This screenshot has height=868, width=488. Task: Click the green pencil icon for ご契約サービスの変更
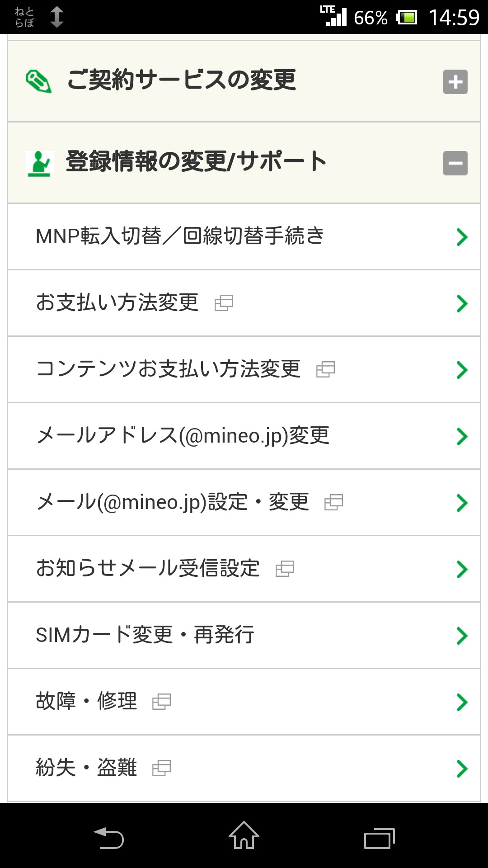point(38,81)
